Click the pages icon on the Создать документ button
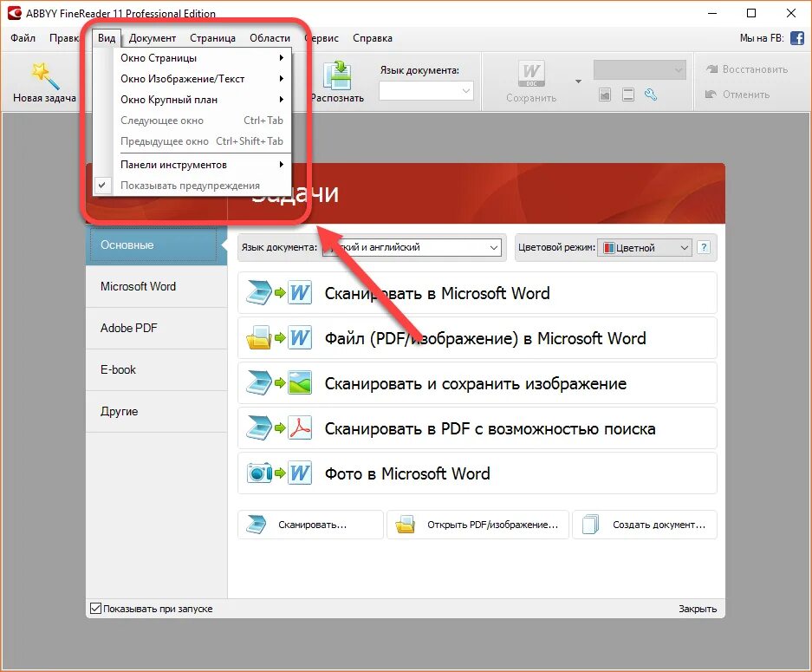Image resolution: width=812 pixels, height=672 pixels. pyautogui.click(x=590, y=525)
